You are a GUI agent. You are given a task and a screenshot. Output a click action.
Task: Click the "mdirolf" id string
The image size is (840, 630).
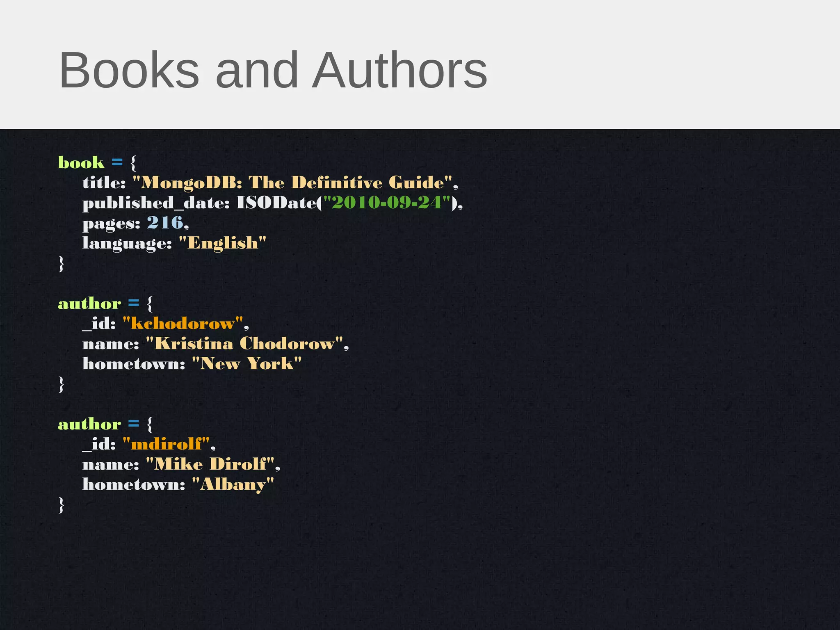point(166,444)
